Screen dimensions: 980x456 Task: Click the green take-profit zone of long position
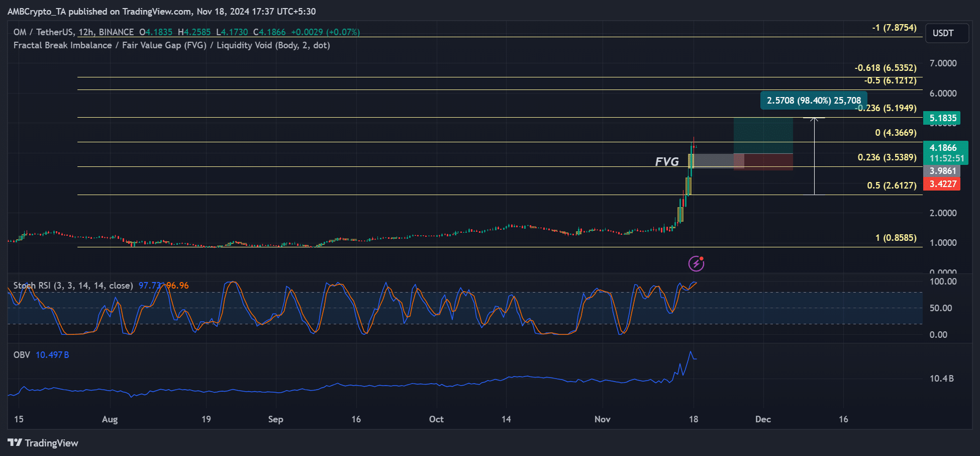pos(763,136)
